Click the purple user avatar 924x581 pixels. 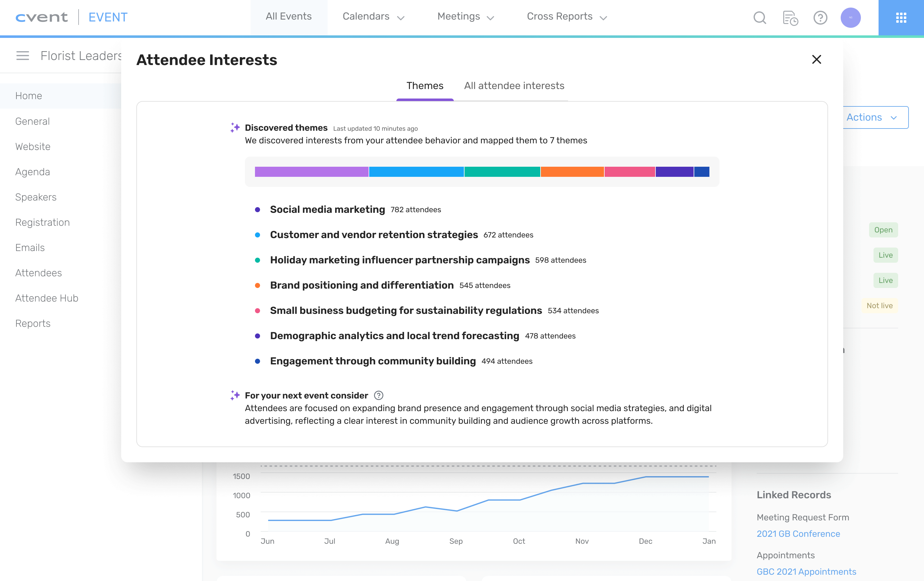tap(850, 18)
